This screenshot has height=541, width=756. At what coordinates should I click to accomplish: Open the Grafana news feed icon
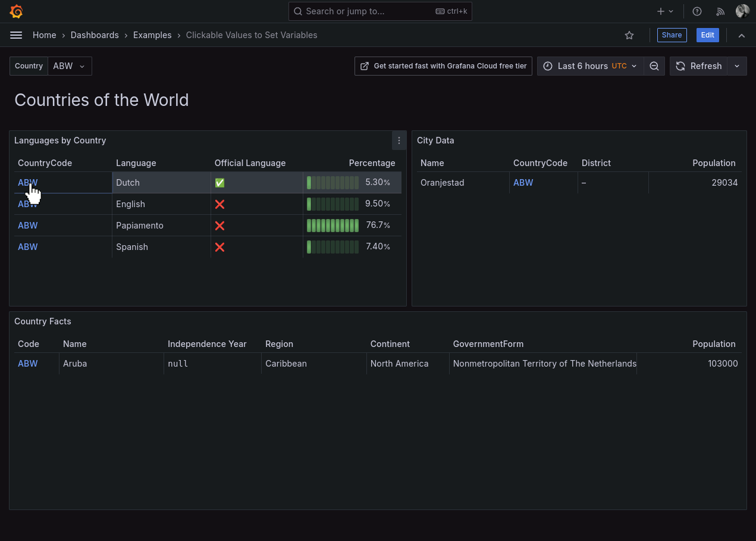[x=720, y=11]
